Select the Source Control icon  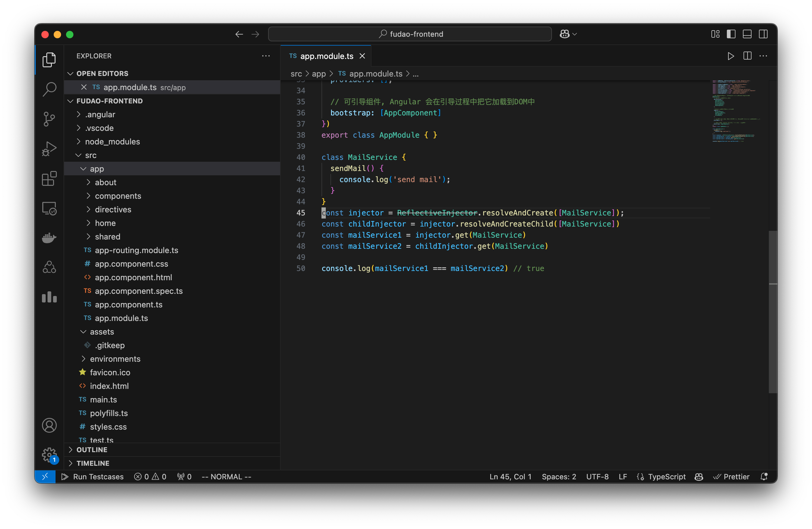pos(49,119)
